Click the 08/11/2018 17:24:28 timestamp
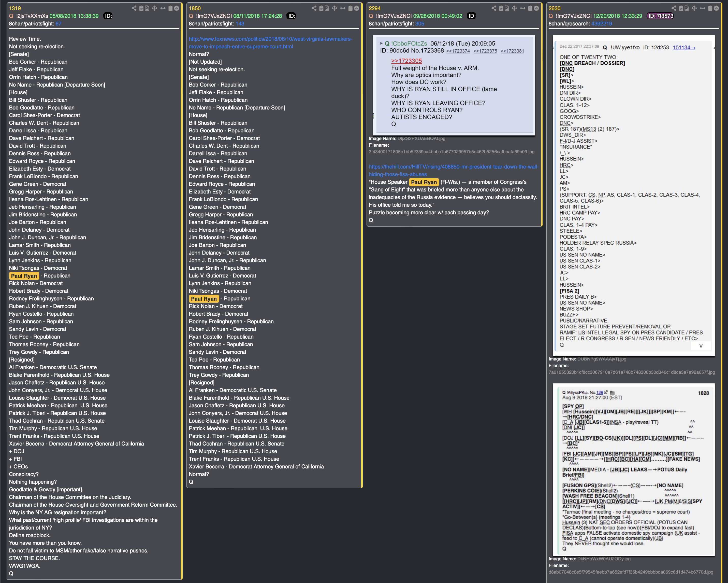 click(x=258, y=16)
